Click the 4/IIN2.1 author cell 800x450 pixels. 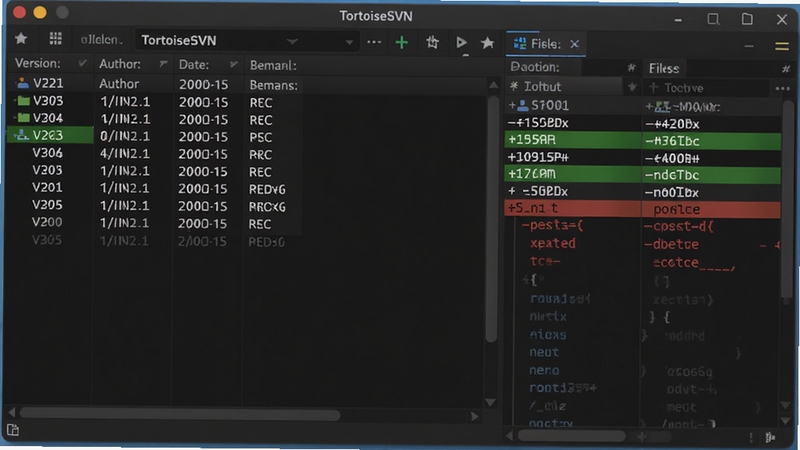[x=125, y=154]
